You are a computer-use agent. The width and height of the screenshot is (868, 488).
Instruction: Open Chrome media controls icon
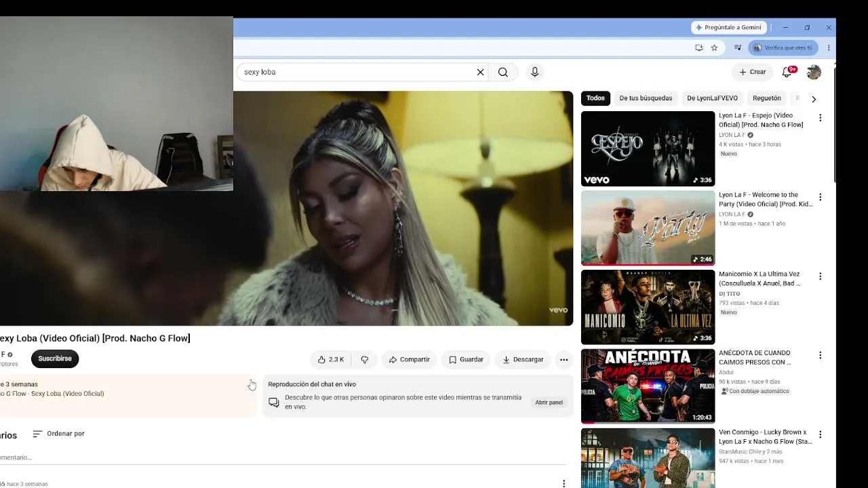pos(738,48)
